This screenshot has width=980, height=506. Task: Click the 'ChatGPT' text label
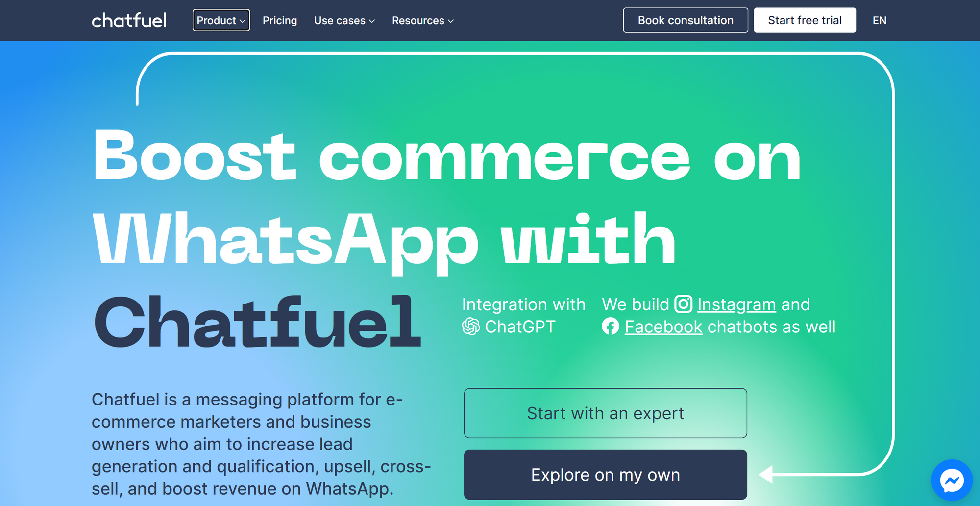520,327
